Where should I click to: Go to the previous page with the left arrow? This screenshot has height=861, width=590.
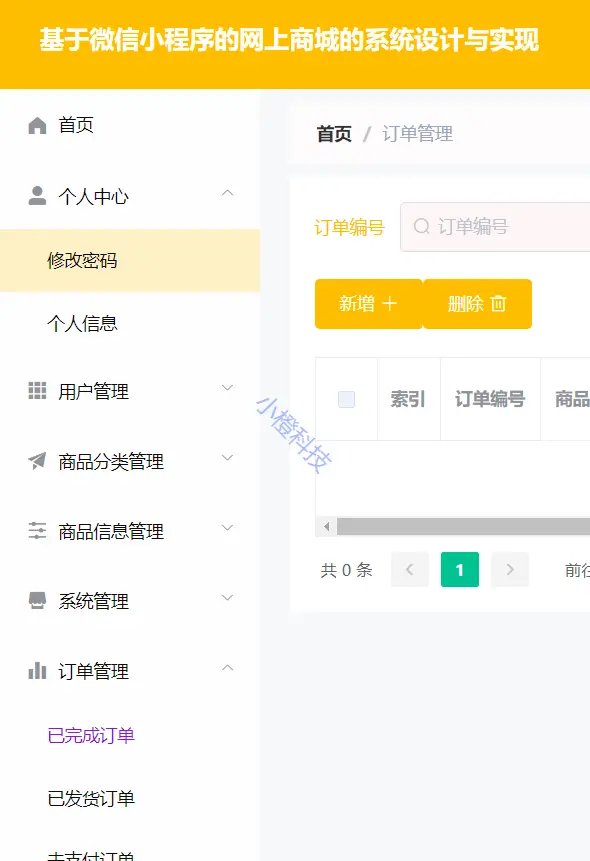click(x=410, y=569)
